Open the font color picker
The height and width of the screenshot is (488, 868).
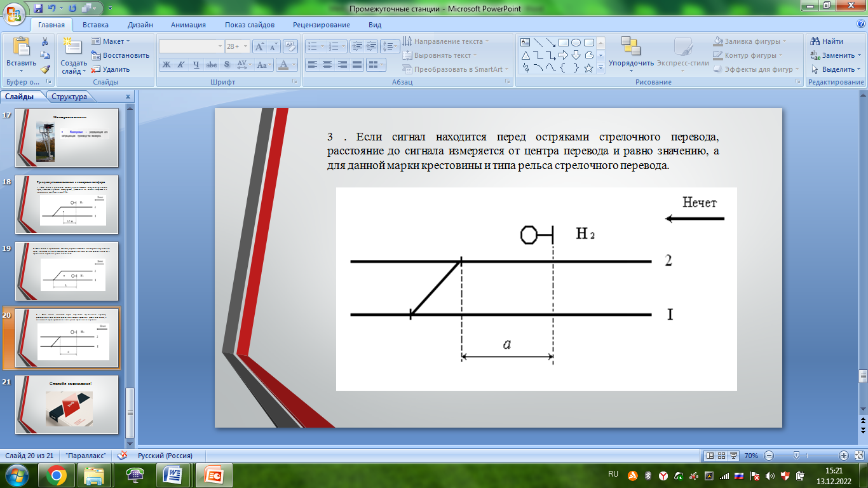(x=294, y=65)
